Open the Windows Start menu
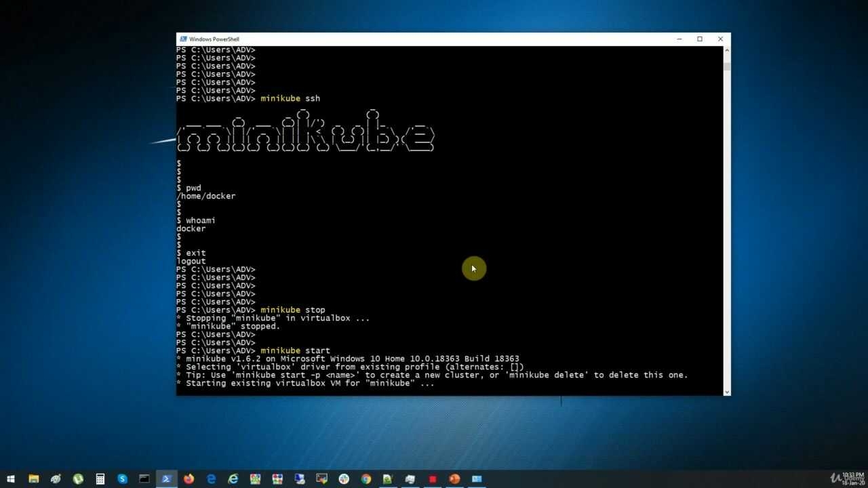 [11, 479]
